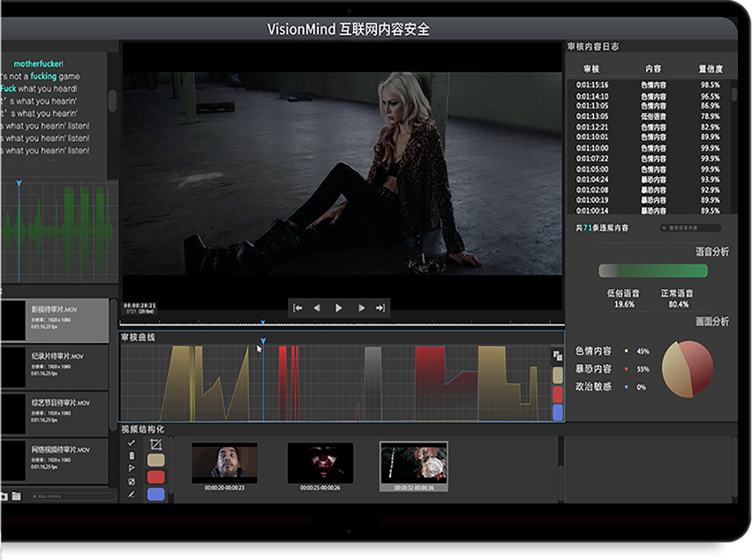
Task: Select the thumbnail timed 00:00:20-00:00:23
Action: 224,464
